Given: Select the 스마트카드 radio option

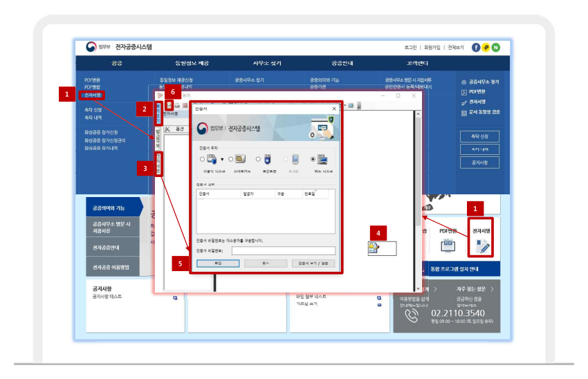Looking at the screenshot, I should point(230,160).
